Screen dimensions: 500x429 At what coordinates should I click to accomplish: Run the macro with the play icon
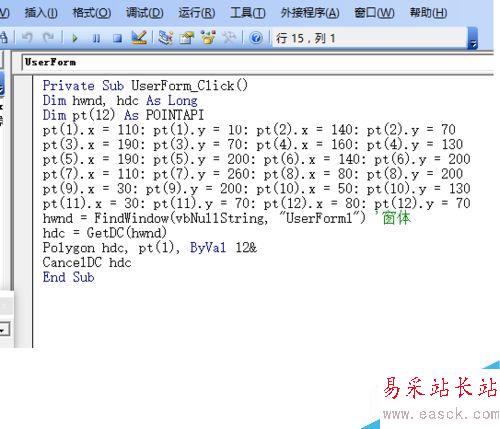tap(75, 38)
